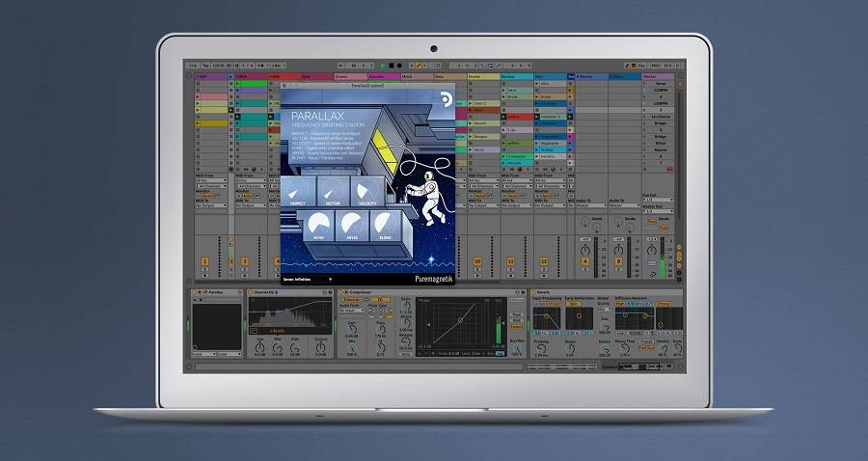
Task: Toggle track 11 activator button
Action: coord(511,261)
